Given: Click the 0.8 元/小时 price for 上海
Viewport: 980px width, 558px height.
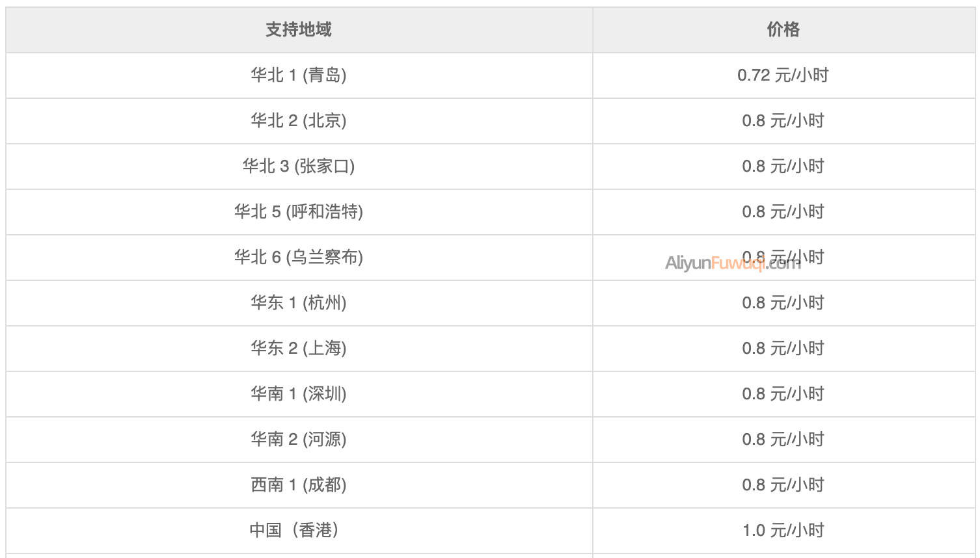Looking at the screenshot, I should (783, 349).
